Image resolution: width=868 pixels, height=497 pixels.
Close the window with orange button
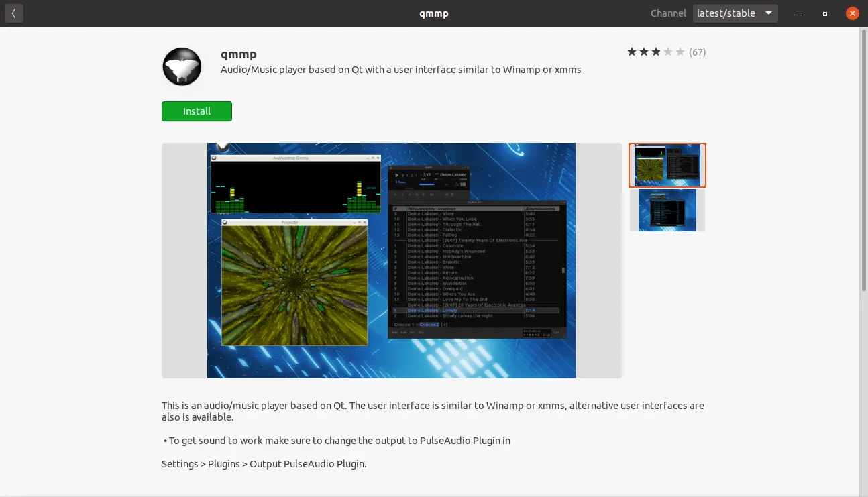pos(852,13)
